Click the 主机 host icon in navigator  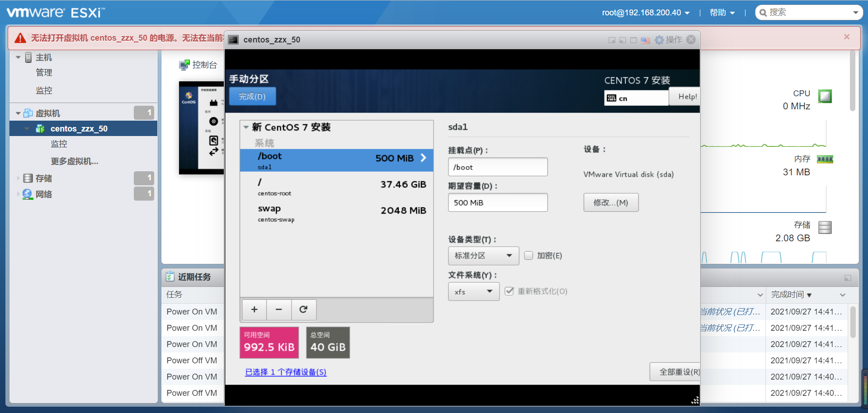(28, 57)
